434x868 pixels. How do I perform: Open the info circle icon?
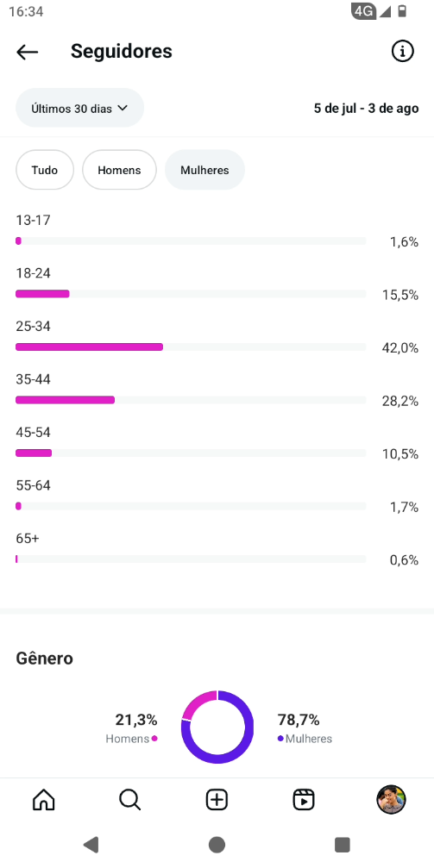[402, 52]
